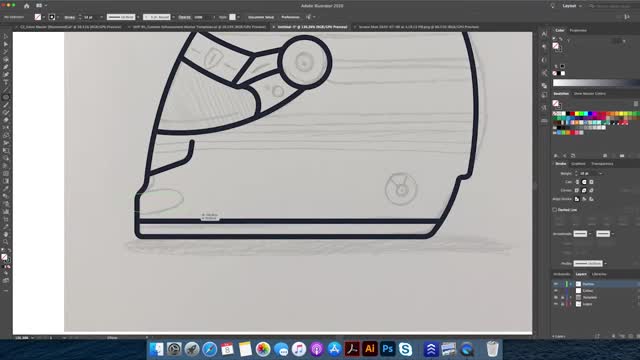The width and height of the screenshot is (640, 360).
Task: Select the Type tool
Action: tap(6, 82)
